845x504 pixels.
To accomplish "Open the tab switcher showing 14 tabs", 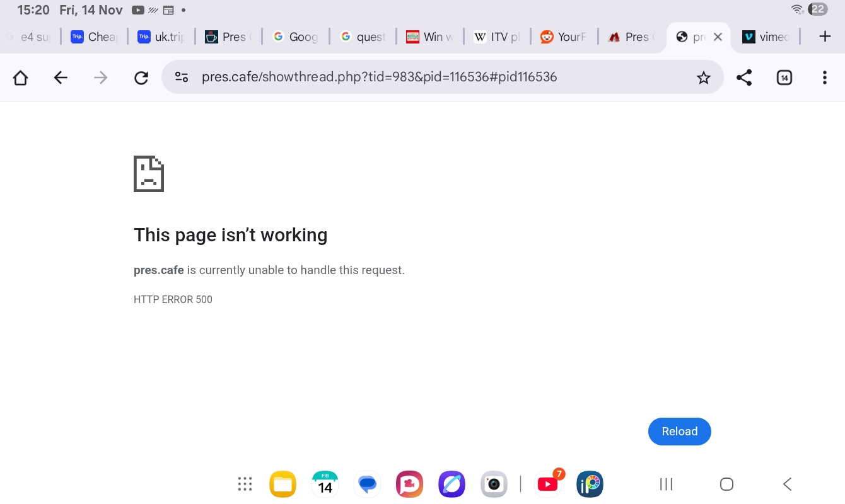I will [x=784, y=77].
